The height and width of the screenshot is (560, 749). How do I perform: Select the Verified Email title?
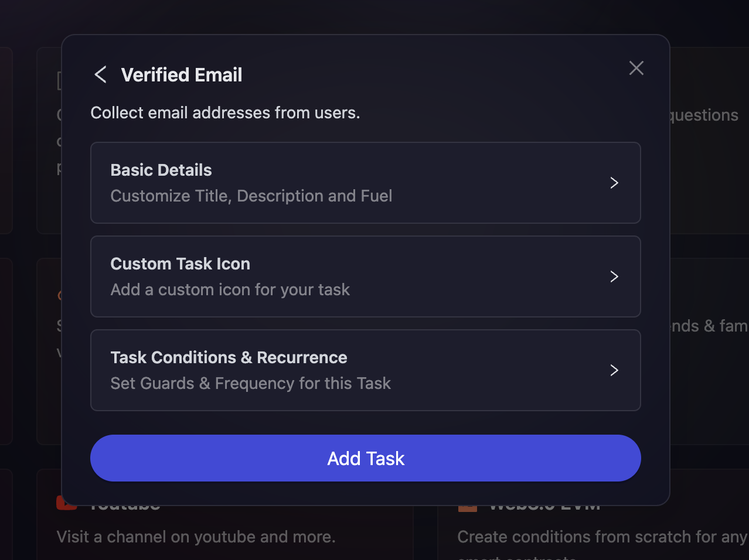pos(182,74)
